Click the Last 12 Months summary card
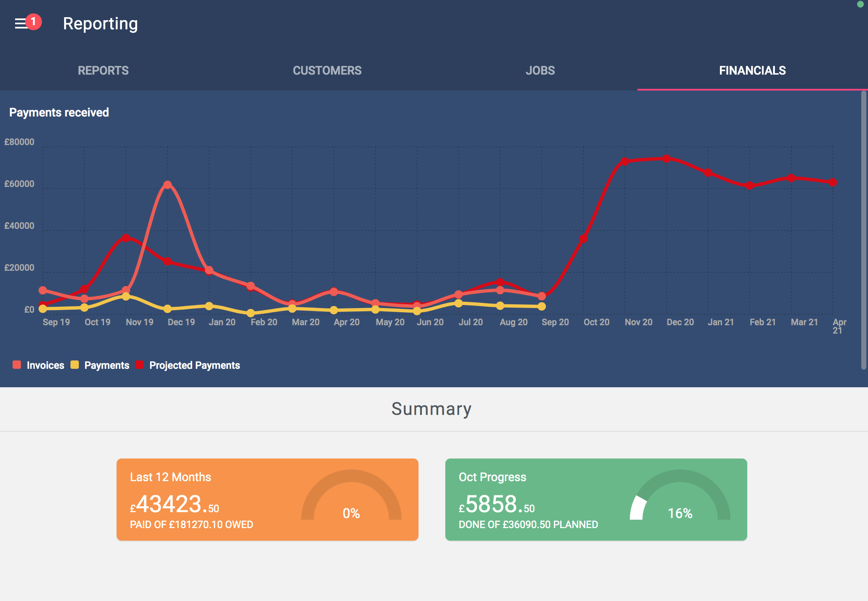The height and width of the screenshot is (601, 868). [267, 499]
